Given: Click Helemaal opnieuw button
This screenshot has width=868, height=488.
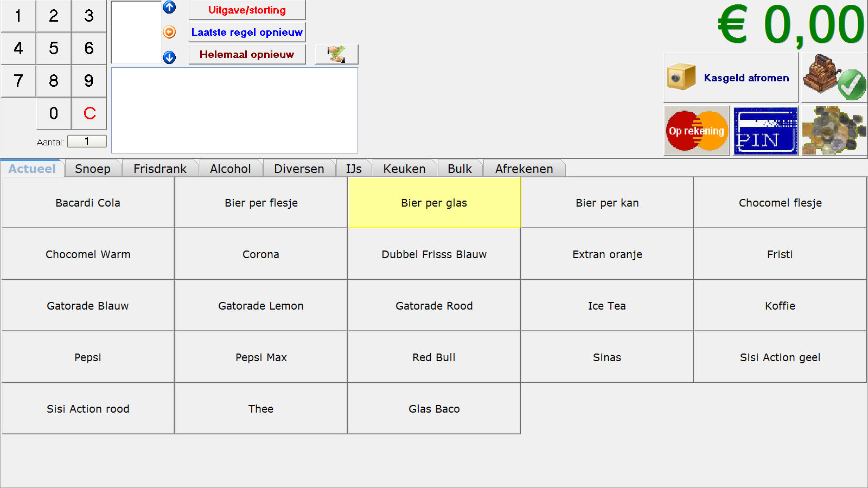Looking at the screenshot, I should pos(247,54).
